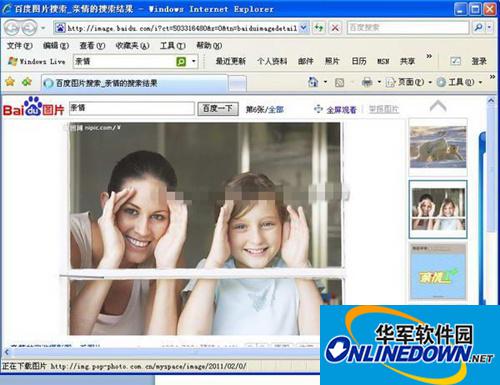Click the 举报图片 link
Viewport: 500px width, 385px height.
coord(384,109)
